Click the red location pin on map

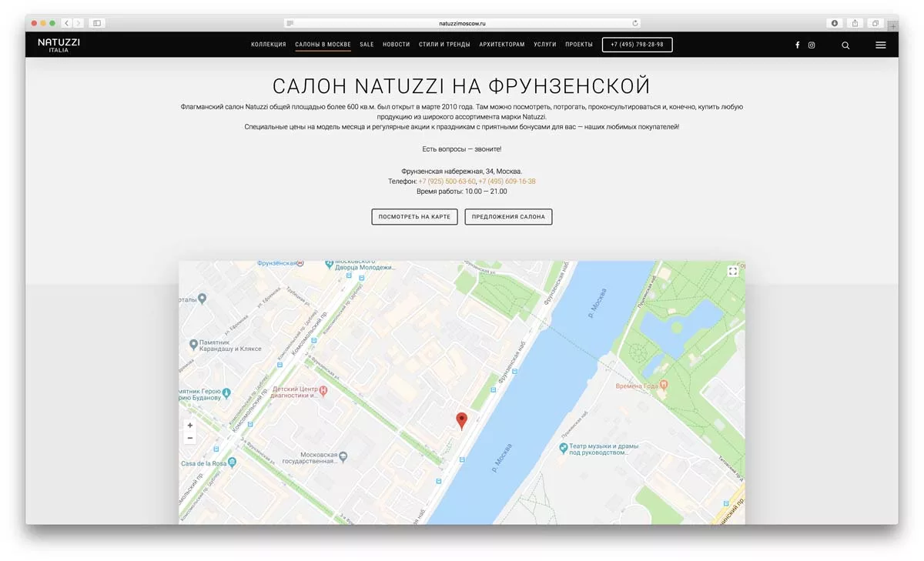coord(462,420)
